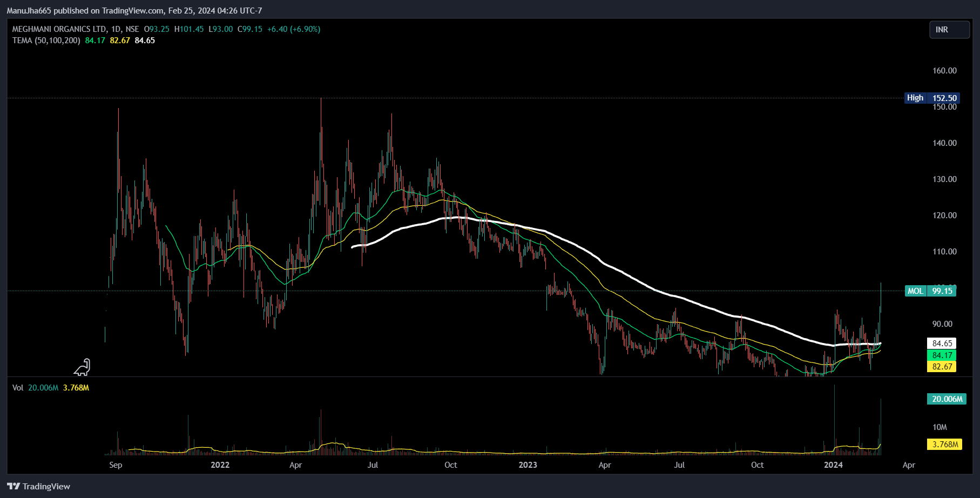Click the Vol indicator label

[18, 388]
